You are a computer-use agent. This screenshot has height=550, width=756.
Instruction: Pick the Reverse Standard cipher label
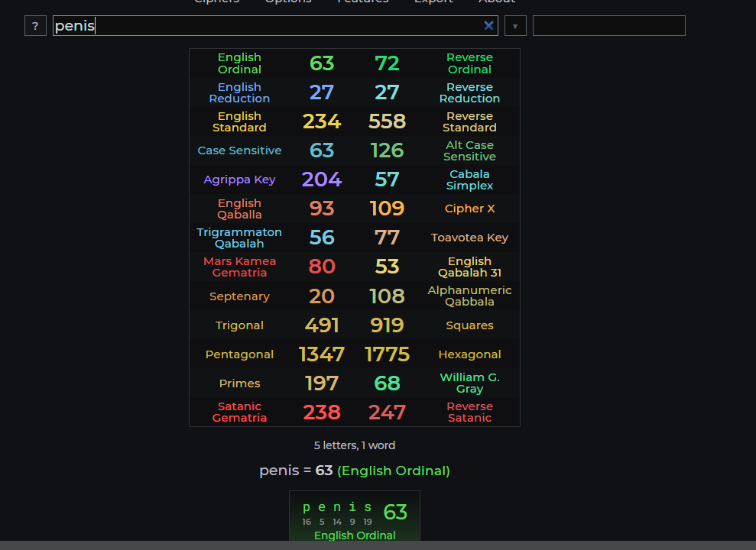pyautogui.click(x=469, y=121)
